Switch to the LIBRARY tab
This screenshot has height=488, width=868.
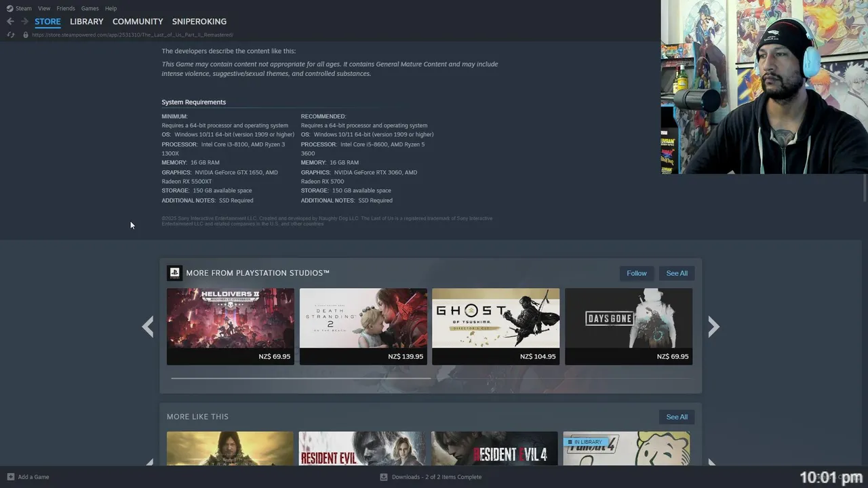(x=87, y=22)
